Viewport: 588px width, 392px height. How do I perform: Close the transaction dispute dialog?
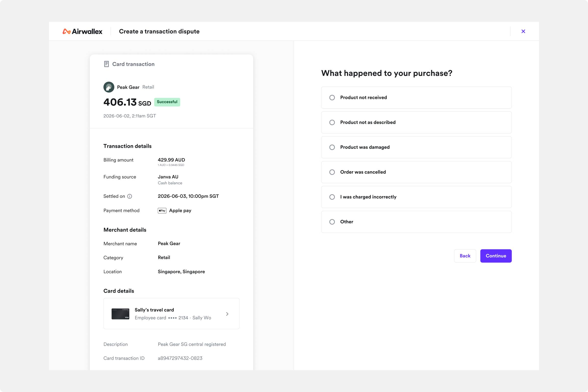[523, 31]
